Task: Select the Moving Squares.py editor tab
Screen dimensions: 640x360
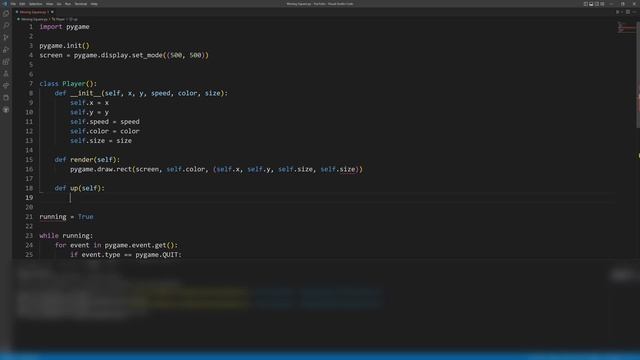Action: tap(33, 12)
